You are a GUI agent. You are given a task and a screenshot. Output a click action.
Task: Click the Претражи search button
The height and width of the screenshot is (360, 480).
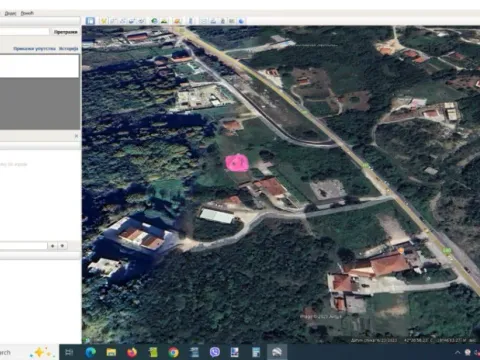pos(66,32)
